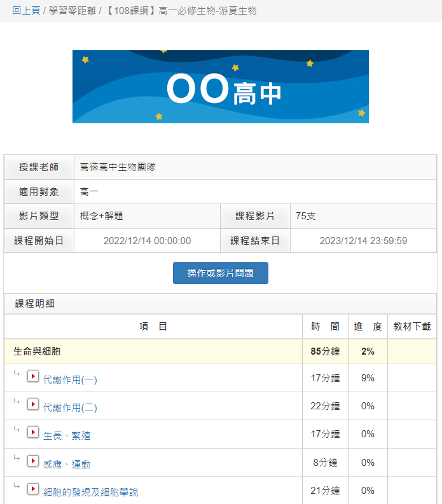Click the 概念+解題 video type value
The image size is (442, 504).
101,215
